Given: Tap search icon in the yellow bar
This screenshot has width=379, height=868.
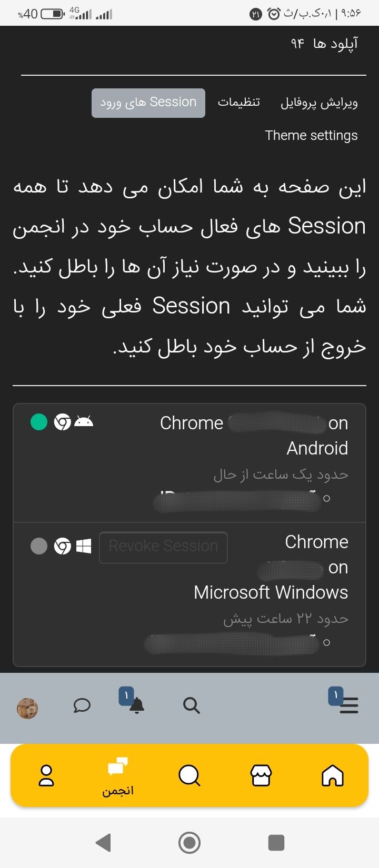Looking at the screenshot, I should point(189,775).
